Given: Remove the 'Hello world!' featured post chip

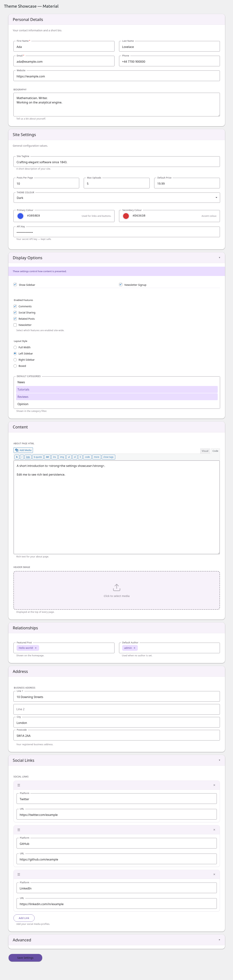Looking at the screenshot, I should click(x=36, y=648).
